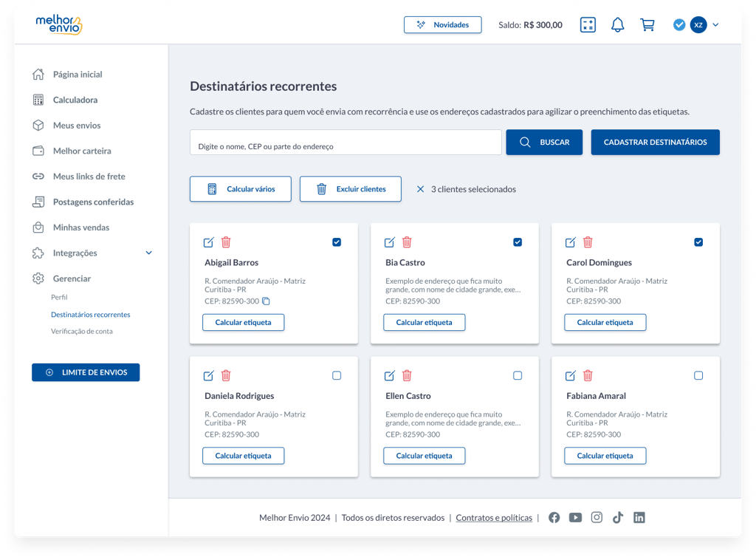Expand the account menu chevron
This screenshot has height=560, width=756.
click(x=715, y=24)
